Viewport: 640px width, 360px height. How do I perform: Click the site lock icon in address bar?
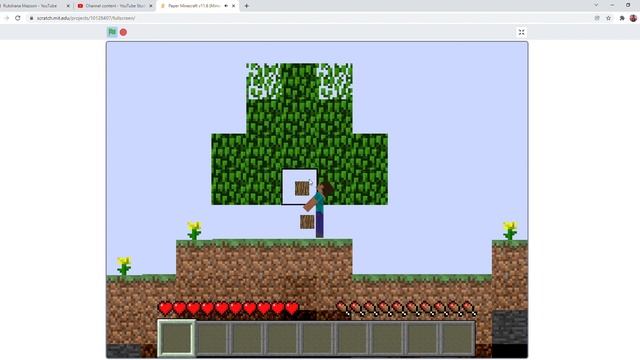tap(31, 18)
